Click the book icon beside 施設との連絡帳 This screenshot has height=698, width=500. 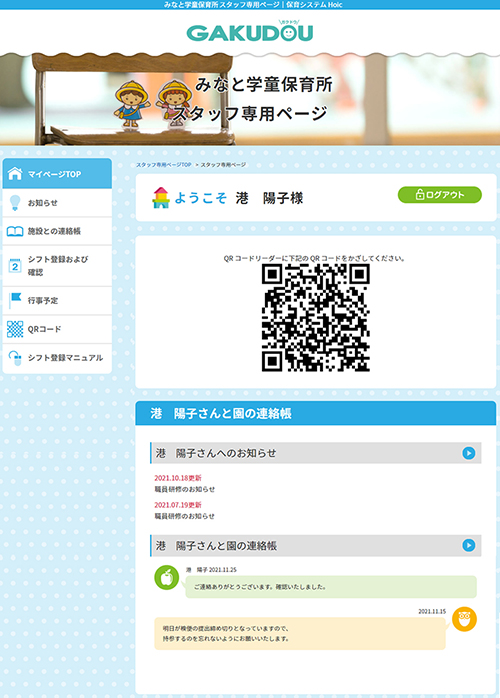[15, 231]
